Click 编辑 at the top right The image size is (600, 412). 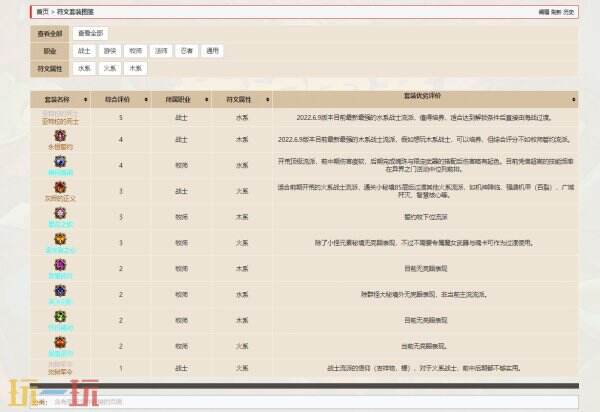[x=544, y=12]
